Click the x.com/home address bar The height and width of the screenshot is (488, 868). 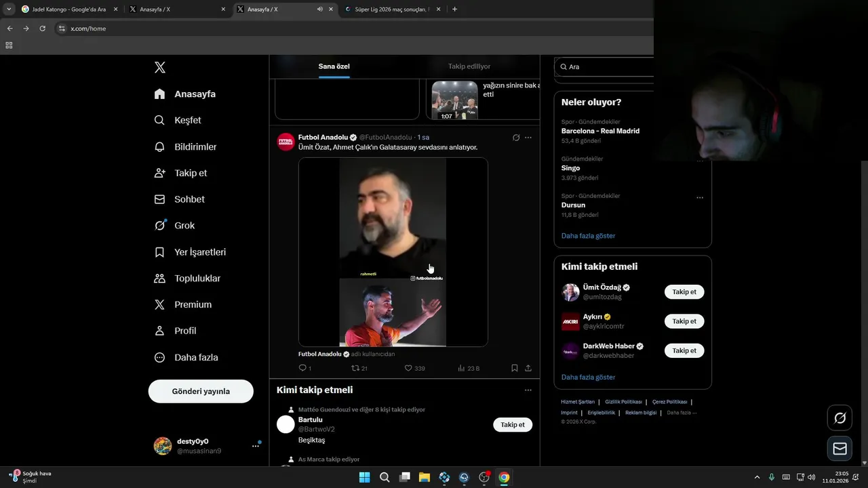tap(353, 28)
